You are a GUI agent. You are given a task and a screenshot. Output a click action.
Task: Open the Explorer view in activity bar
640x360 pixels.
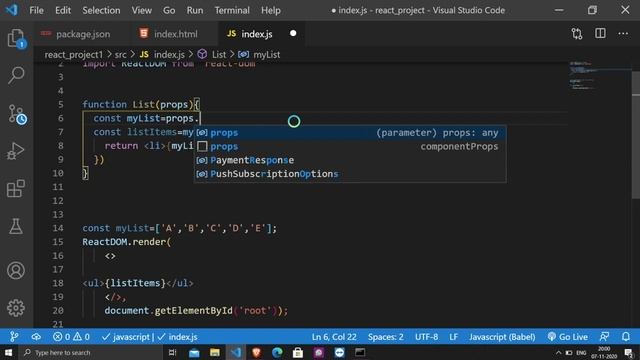coord(16,38)
